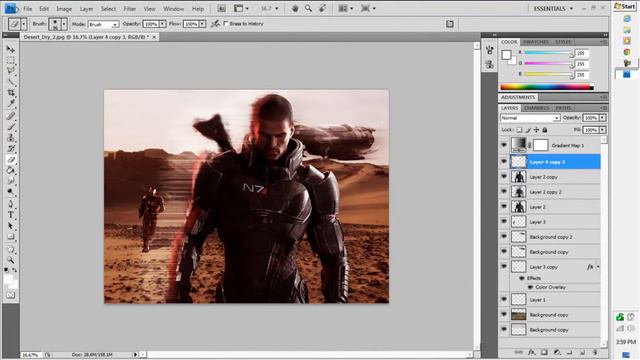640x360 pixels.
Task: Open the layer Fill slider arrow
Action: pyautogui.click(x=602, y=130)
